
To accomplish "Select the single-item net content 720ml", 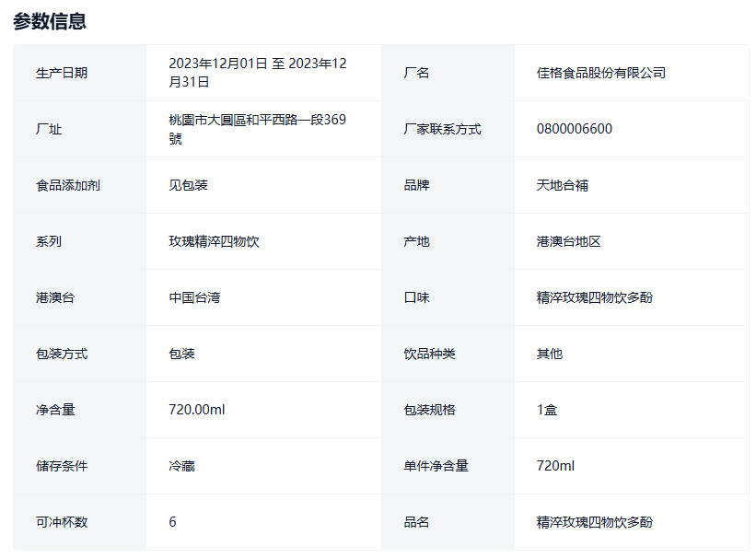I will (x=555, y=466).
